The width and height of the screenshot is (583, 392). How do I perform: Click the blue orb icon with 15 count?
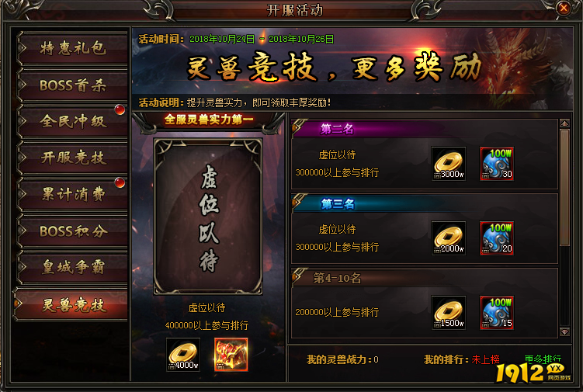click(x=497, y=312)
